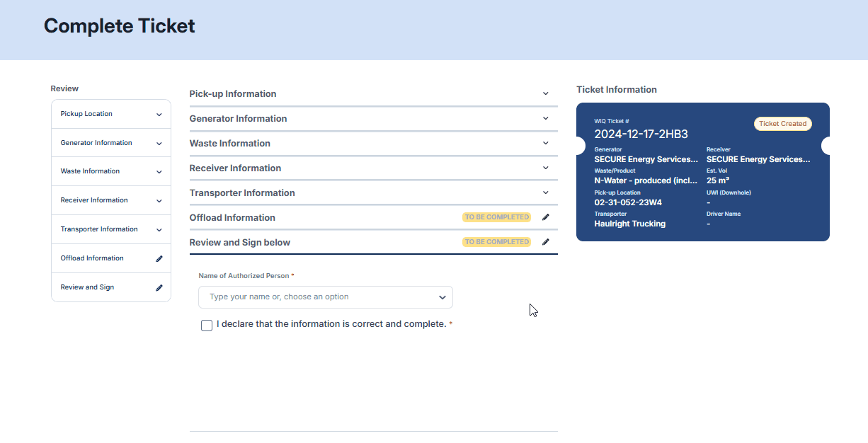Click center Offload Information section heading
Viewport: 868px width, 443px height.
tap(232, 218)
